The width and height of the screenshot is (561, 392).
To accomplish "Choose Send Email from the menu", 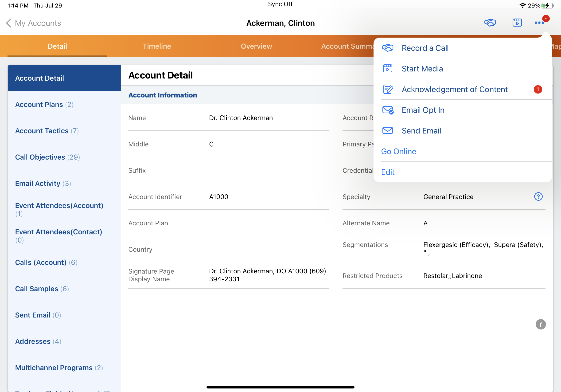I will 421,131.
